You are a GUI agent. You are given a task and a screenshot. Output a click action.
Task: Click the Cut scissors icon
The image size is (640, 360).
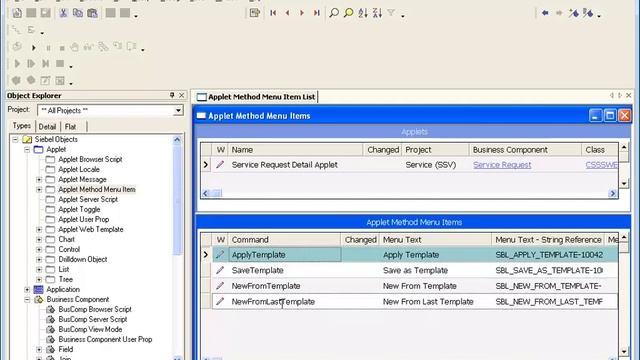pos(63,13)
